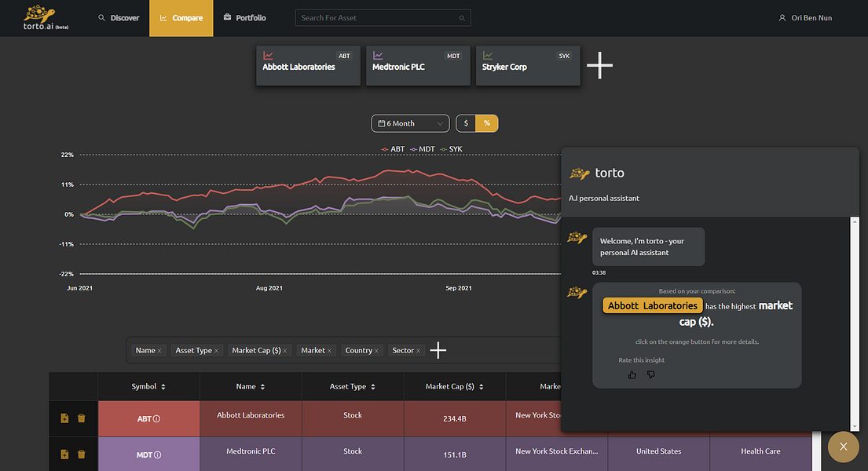Rate insight with thumbs up
The height and width of the screenshot is (471, 868).
632,374
